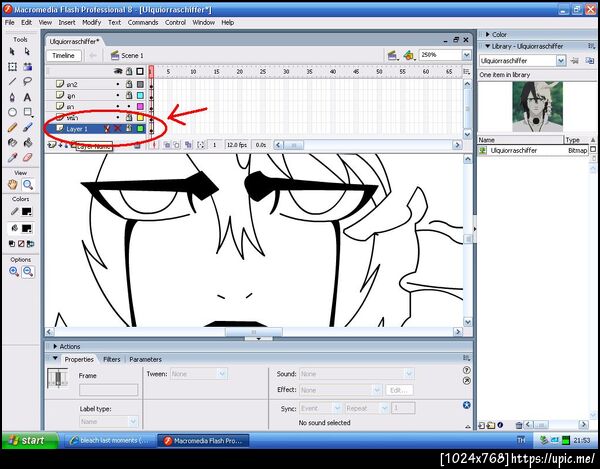Delete layer using timeline trash icon
Image resolution: width=600 pixels, height=469 pixels.
pos(137,145)
